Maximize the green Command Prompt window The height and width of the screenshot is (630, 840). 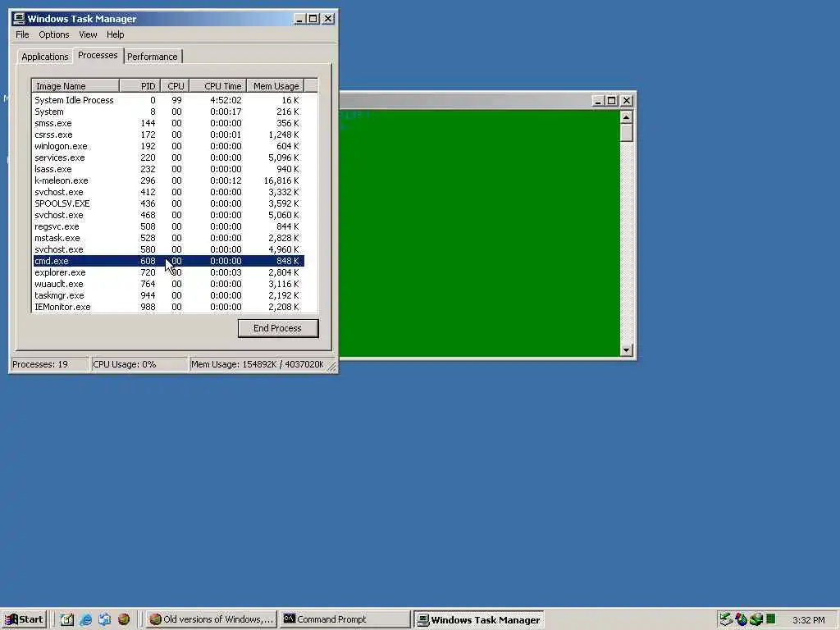(x=611, y=101)
